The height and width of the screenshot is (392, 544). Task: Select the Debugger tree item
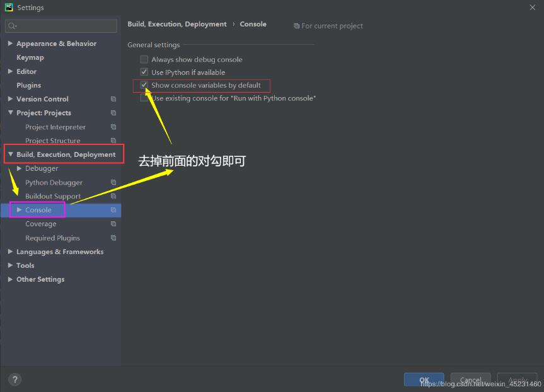42,169
